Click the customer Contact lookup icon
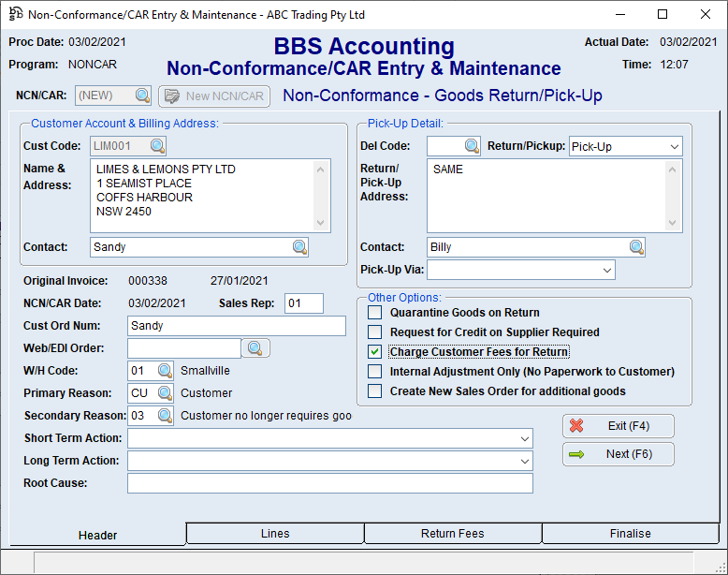 [x=299, y=247]
